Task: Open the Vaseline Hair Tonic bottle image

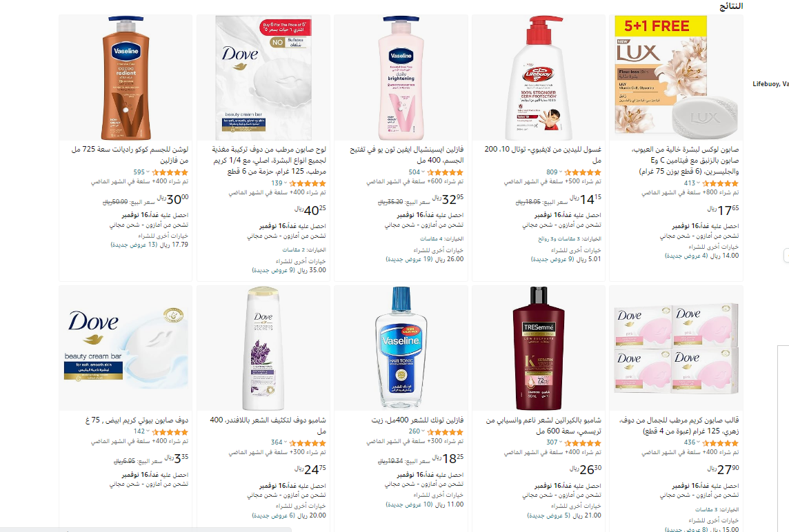Action: (x=401, y=349)
